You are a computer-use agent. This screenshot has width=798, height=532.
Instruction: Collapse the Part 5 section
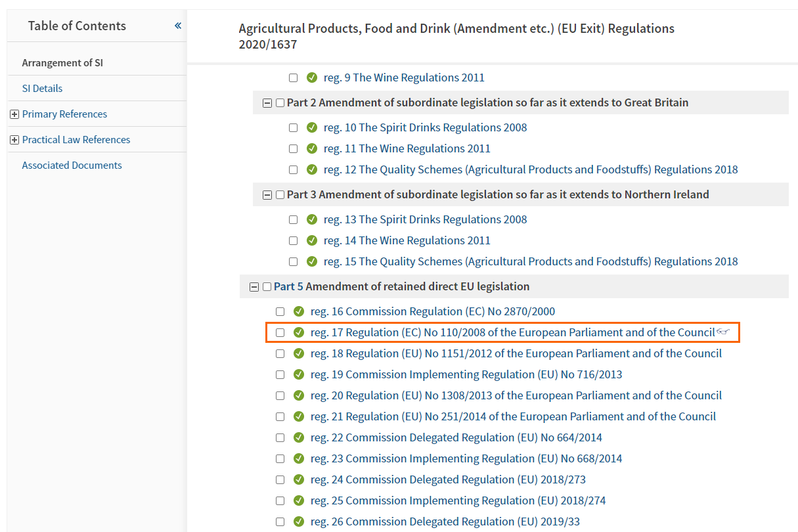pos(254,286)
